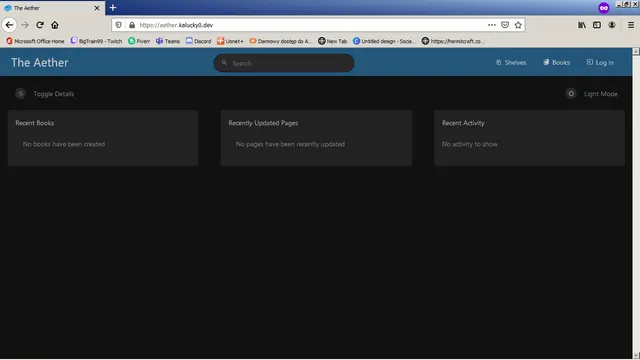Switch to Light Mode
This screenshot has width=640, height=360.
592,94
